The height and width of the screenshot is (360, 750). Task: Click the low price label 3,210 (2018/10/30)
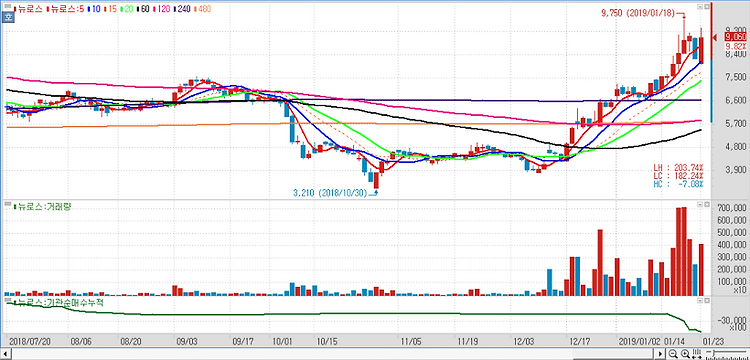[x=330, y=193]
